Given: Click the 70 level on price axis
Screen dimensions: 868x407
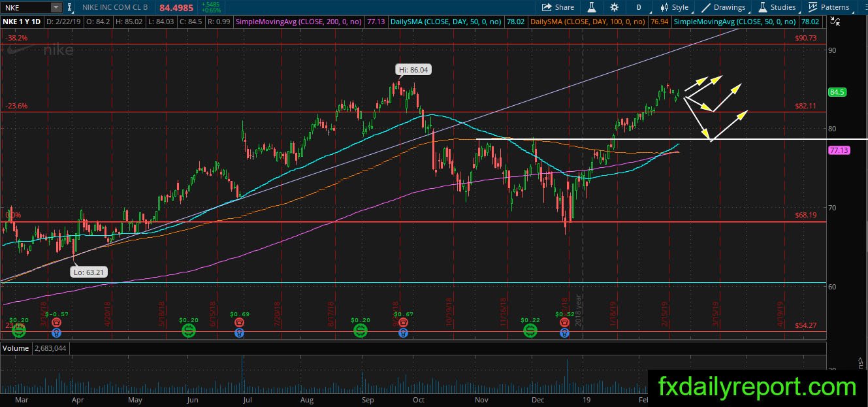Looking at the screenshot, I should (832, 208).
